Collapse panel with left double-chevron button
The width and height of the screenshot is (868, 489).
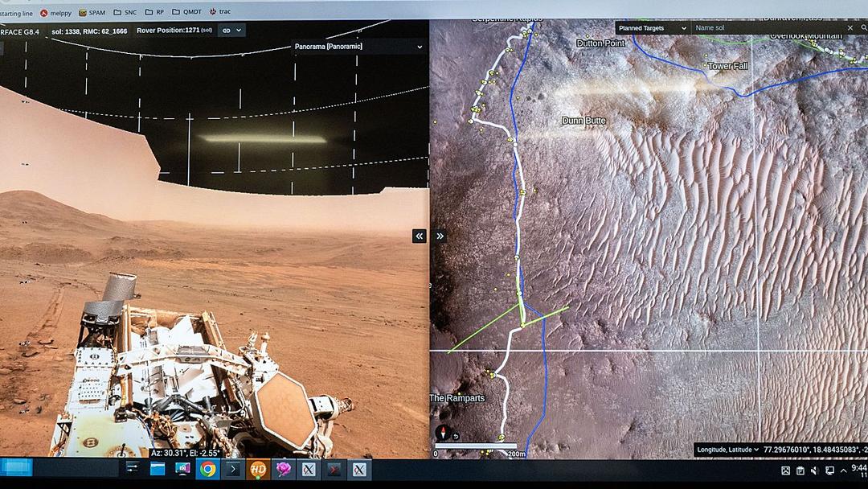tap(419, 236)
